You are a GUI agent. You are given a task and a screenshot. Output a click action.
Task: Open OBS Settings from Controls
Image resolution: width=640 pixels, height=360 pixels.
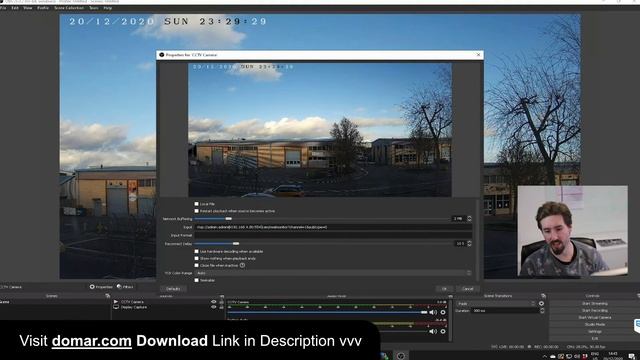tap(595, 331)
